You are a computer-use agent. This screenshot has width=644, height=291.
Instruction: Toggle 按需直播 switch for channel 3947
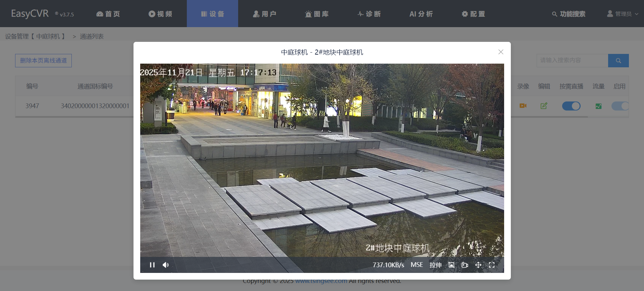click(571, 106)
